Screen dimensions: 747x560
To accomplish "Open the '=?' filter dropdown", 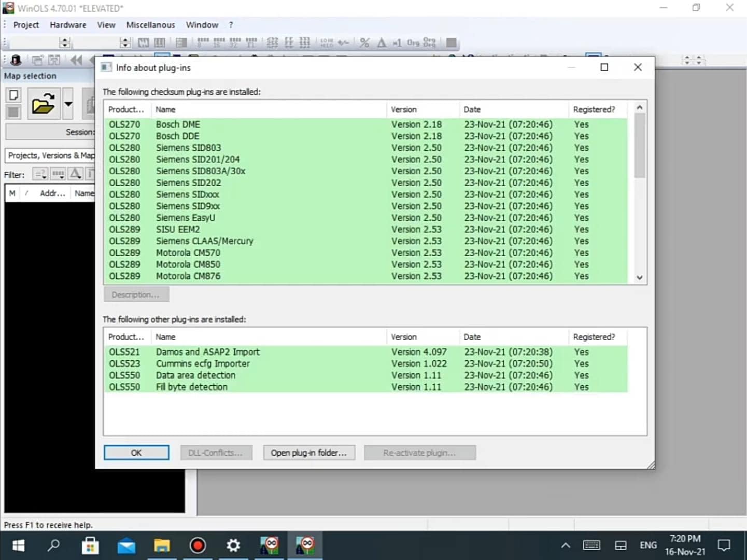I will (40, 174).
